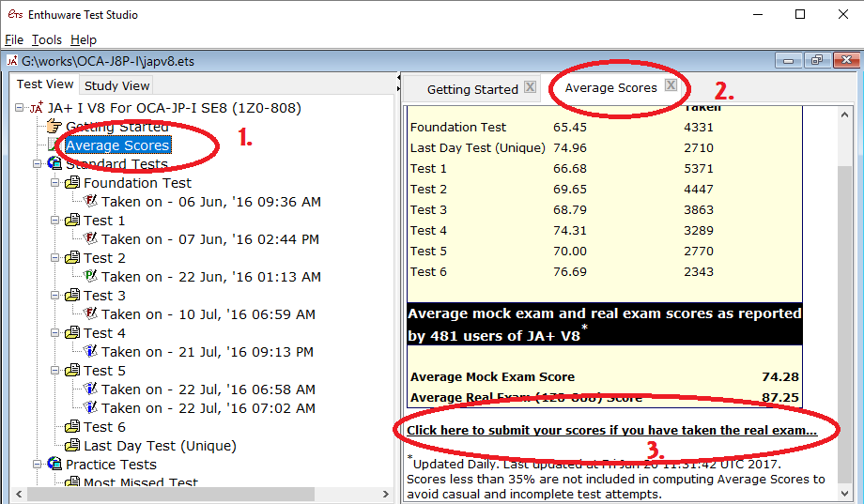Collapse the Test 1 node

pos(55,220)
